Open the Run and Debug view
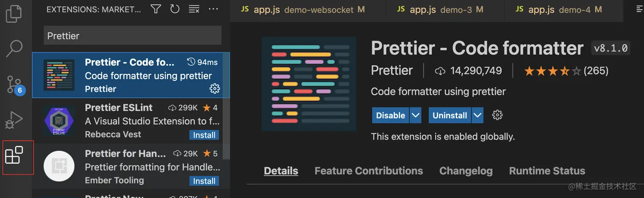 (14, 120)
